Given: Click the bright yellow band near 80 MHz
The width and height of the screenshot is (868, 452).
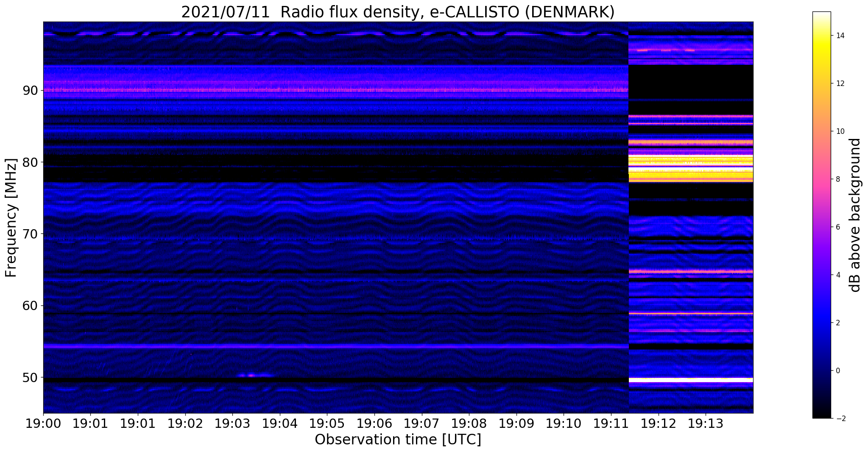Looking at the screenshot, I should pos(691,168).
